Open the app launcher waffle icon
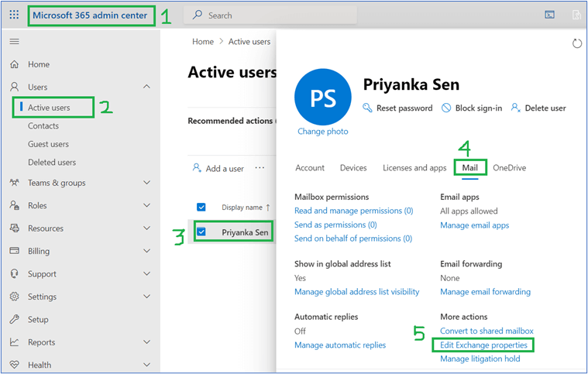Image resolution: width=588 pixels, height=374 pixels. 14,15
